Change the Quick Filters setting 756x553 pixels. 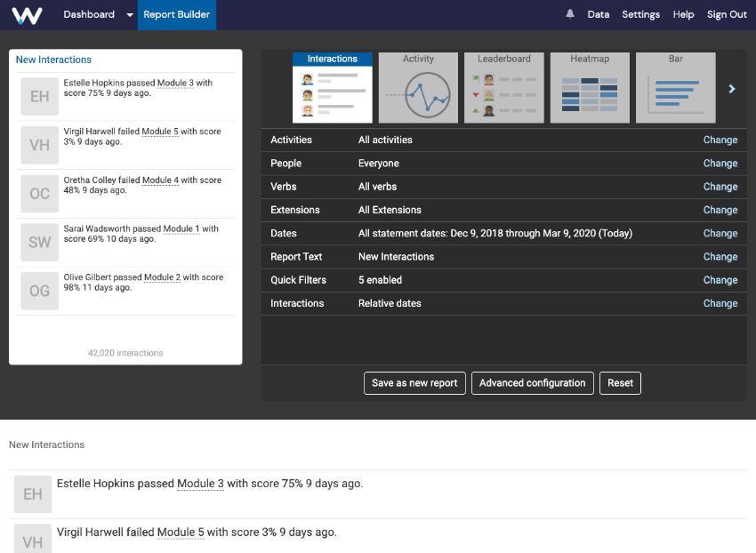click(720, 280)
